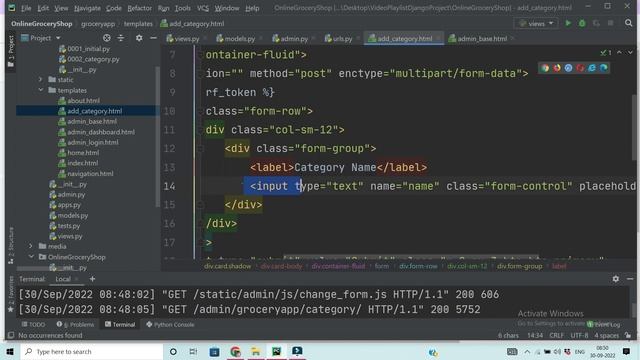
Task: Expand the media folder
Action: tap(31, 246)
